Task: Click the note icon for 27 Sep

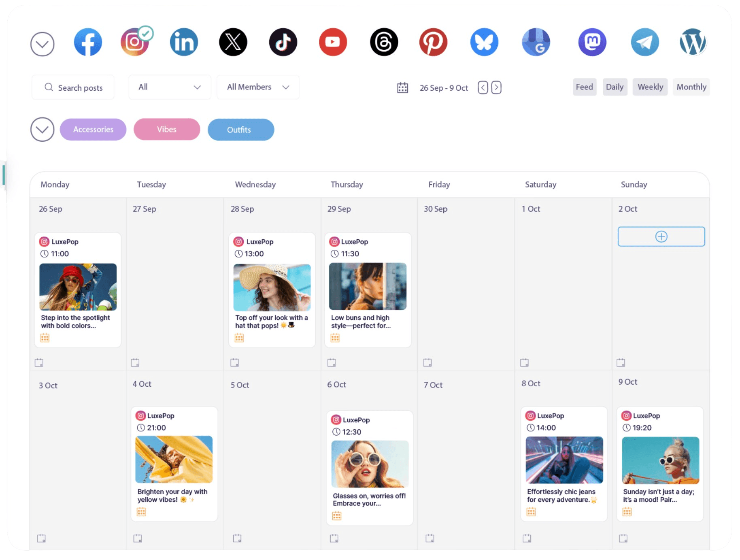Action: tap(135, 362)
